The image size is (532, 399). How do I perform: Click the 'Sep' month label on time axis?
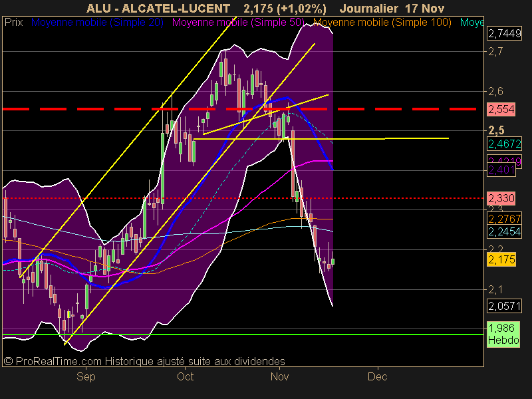tap(86, 377)
